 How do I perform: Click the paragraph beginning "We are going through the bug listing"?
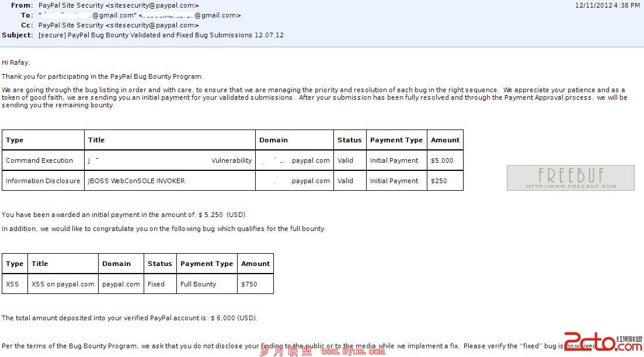point(314,97)
